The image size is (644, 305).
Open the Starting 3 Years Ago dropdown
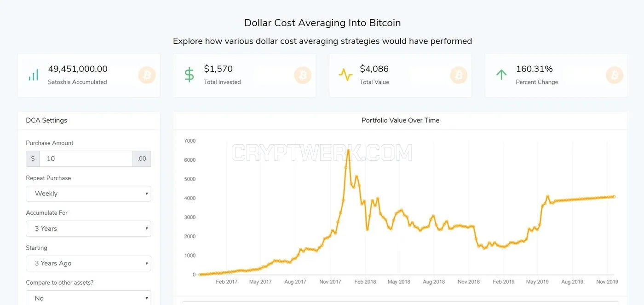coord(88,264)
